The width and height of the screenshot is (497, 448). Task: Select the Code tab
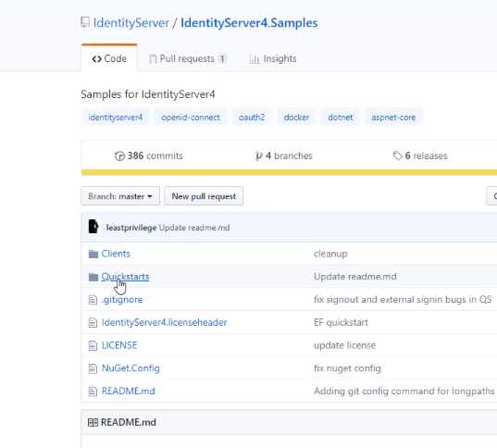109,58
